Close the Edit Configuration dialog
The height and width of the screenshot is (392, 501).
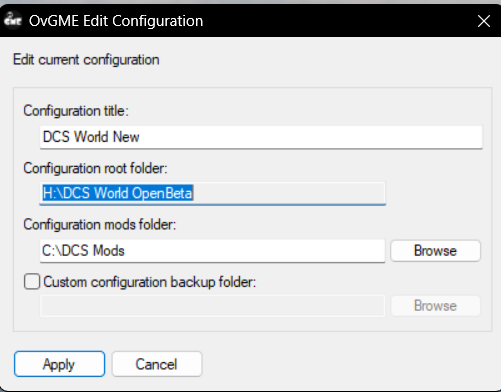coord(484,21)
